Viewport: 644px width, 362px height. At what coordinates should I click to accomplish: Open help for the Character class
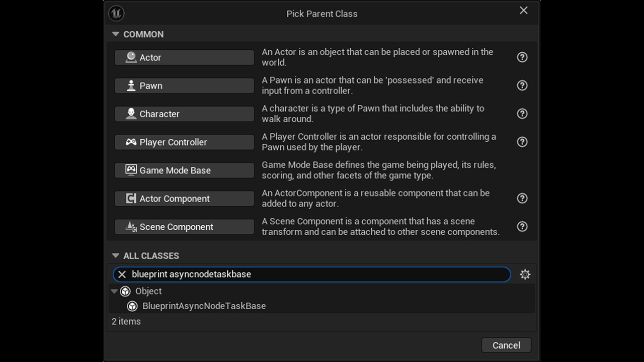(522, 114)
